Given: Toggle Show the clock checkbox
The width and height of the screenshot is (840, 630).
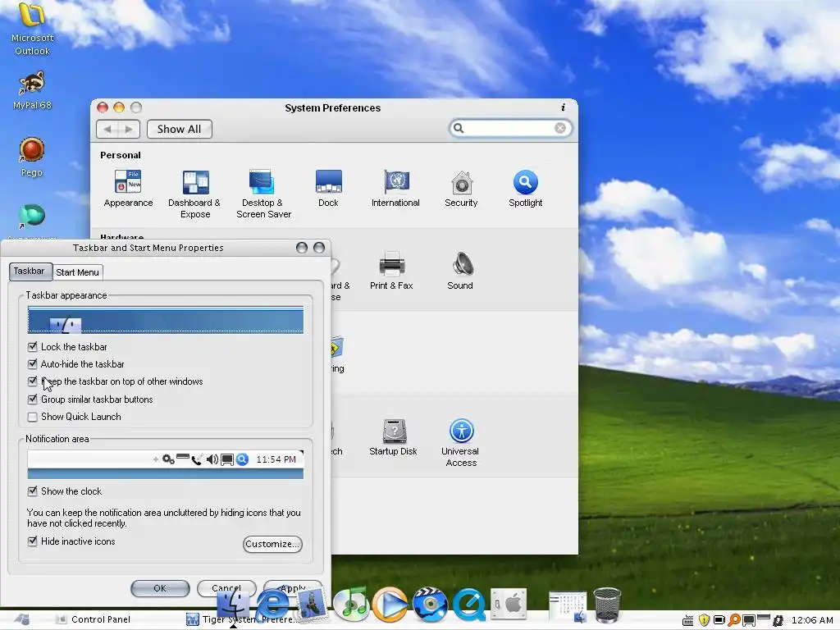Looking at the screenshot, I should (x=33, y=491).
